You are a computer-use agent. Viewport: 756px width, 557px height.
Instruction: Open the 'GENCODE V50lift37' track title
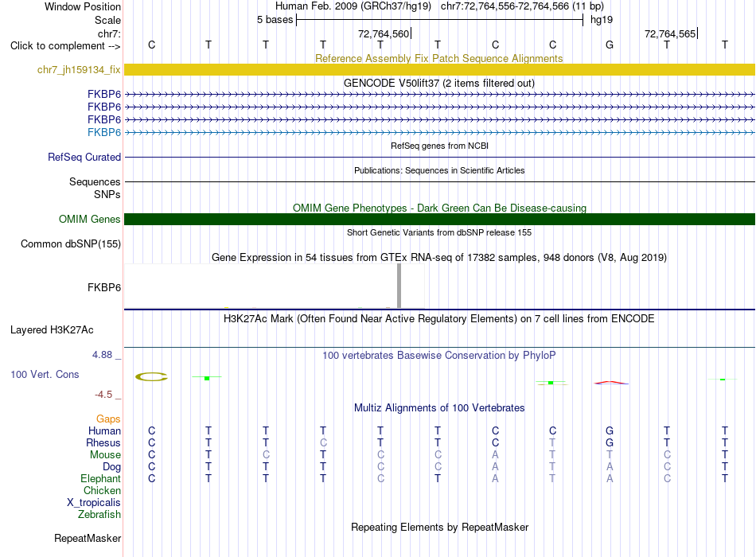[438, 83]
